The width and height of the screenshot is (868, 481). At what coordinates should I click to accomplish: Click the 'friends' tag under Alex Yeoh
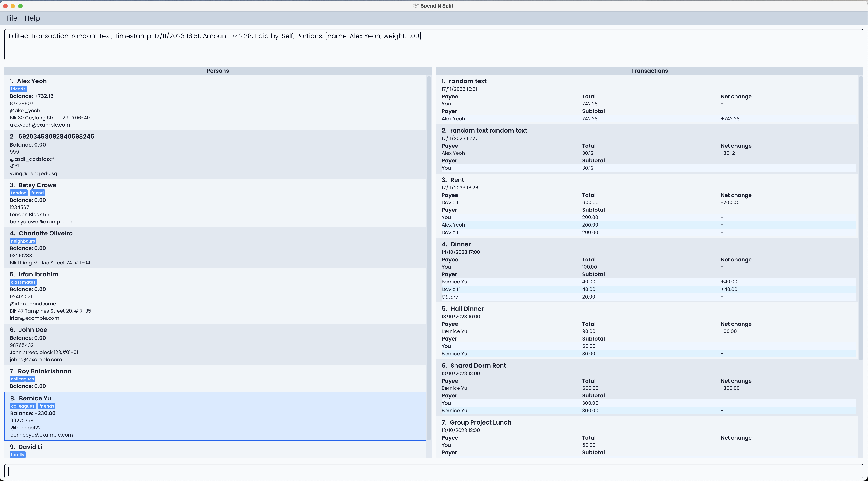tap(18, 89)
